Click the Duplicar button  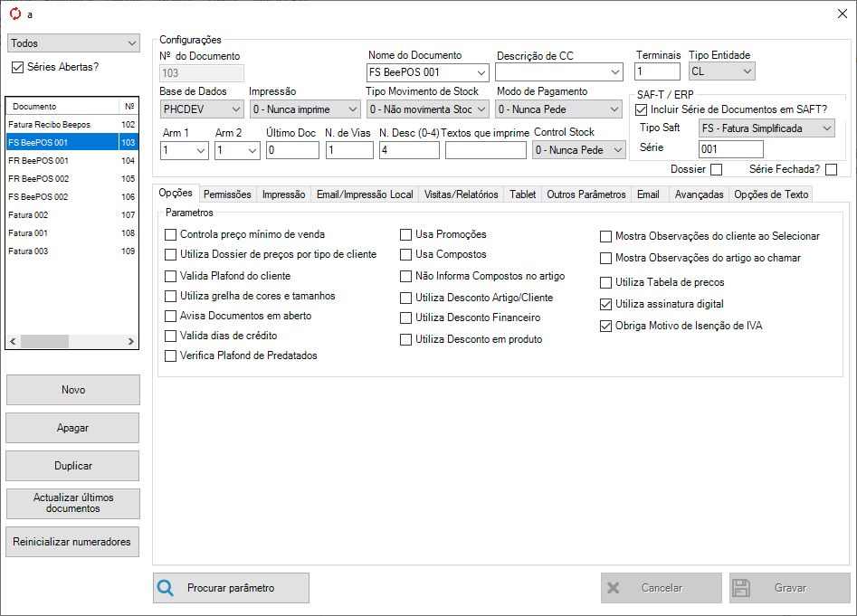coord(73,466)
